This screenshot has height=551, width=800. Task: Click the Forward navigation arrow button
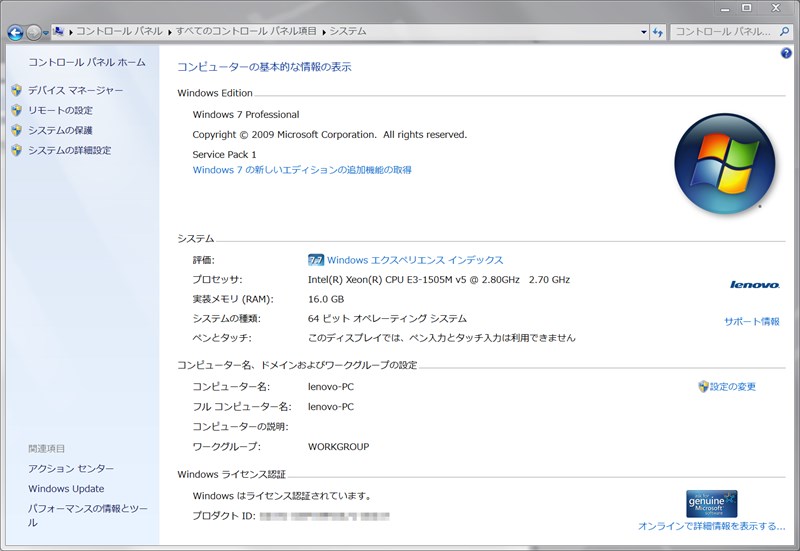(x=34, y=33)
